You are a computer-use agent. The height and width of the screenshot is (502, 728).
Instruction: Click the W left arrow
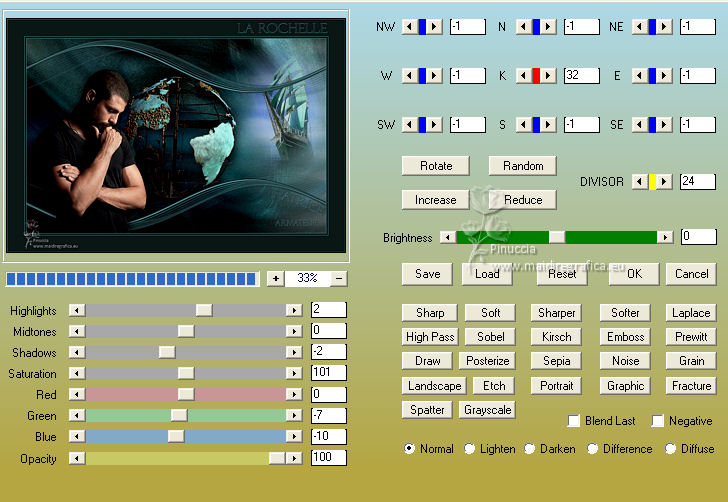point(410,75)
